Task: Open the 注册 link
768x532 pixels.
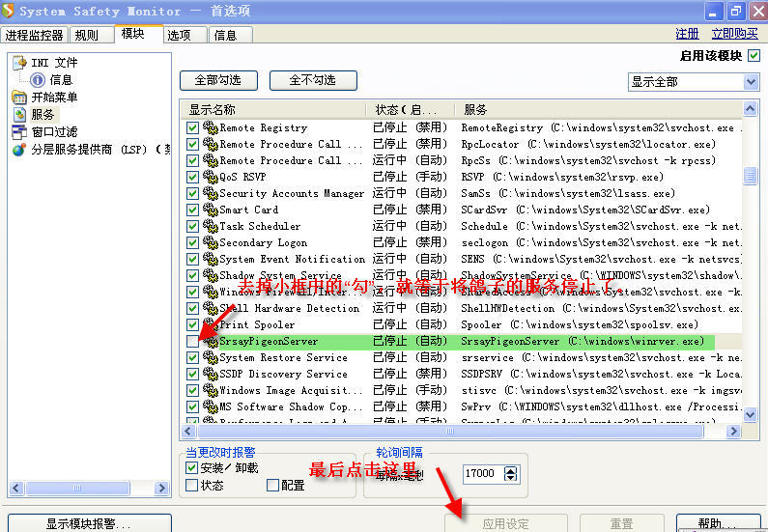Action: tap(687, 33)
